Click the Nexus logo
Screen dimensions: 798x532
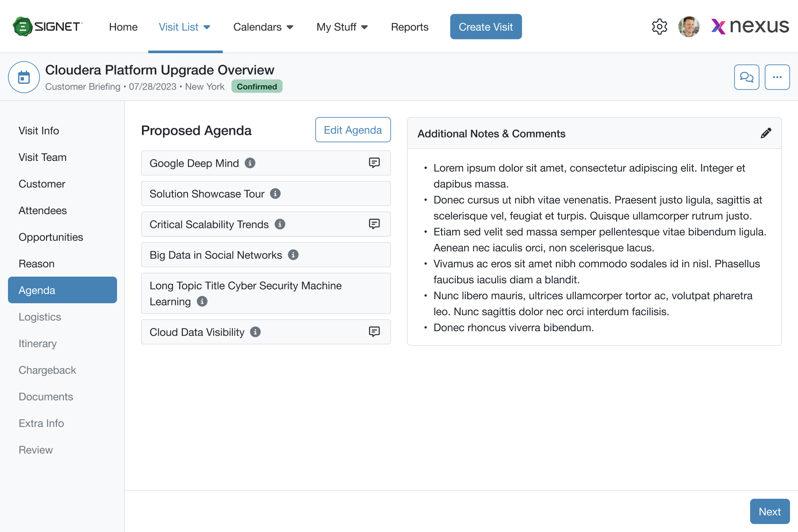(x=750, y=27)
